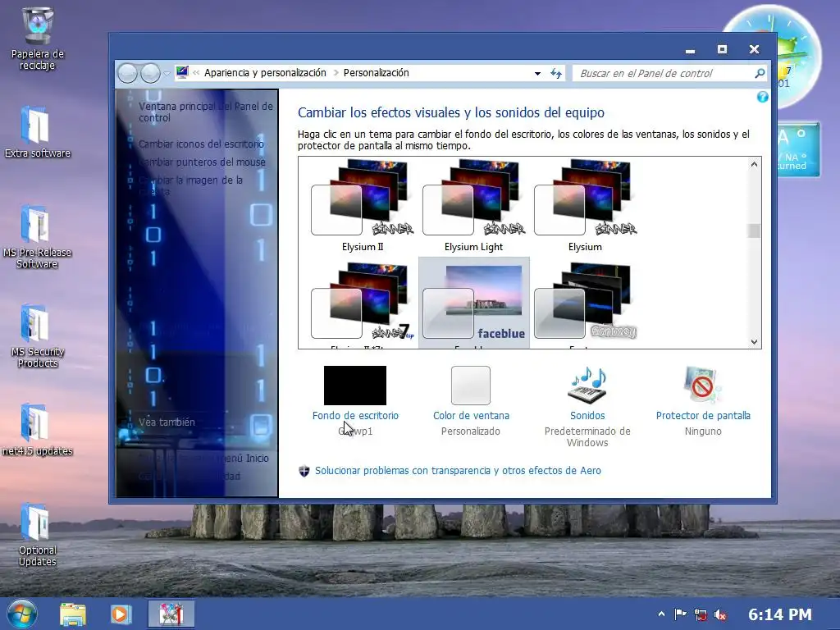Click the muted volume tray icon

click(x=720, y=614)
